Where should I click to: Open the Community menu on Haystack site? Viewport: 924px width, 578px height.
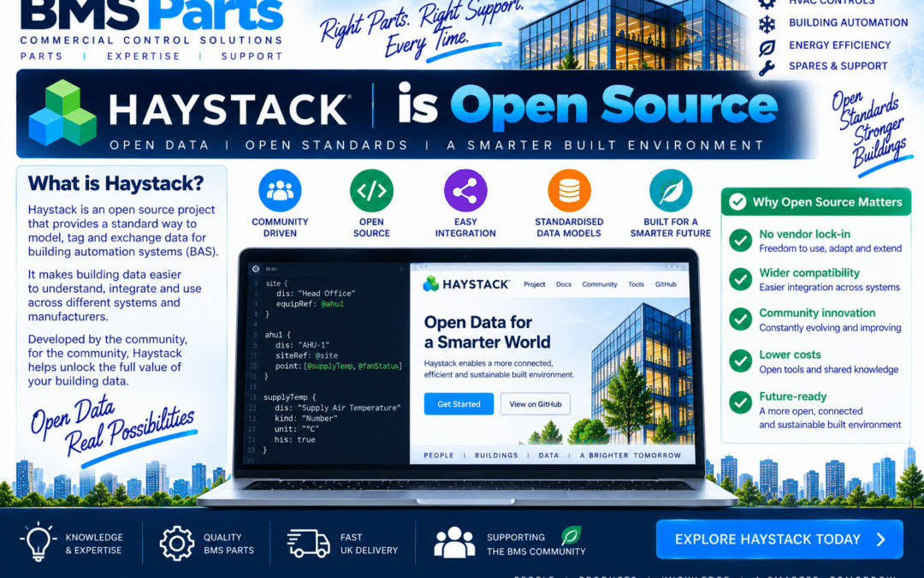(x=599, y=284)
